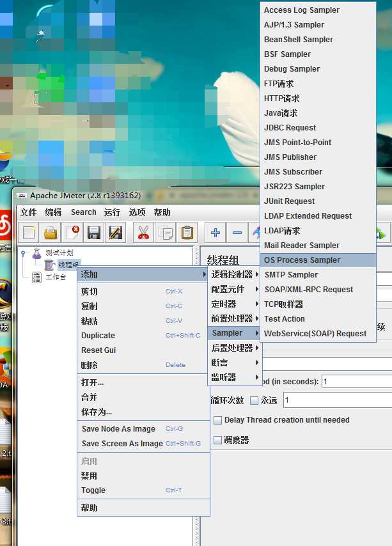This screenshot has height=546, width=392.
Task: Choose FTP请求 sampler
Action: pos(318,84)
